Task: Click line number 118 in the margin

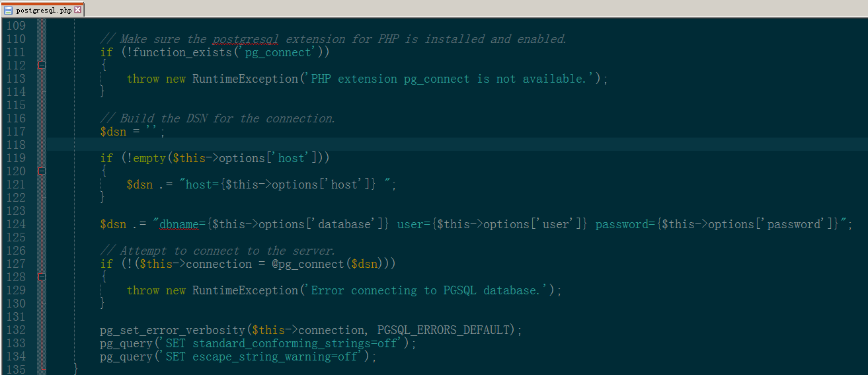Action: pos(15,145)
